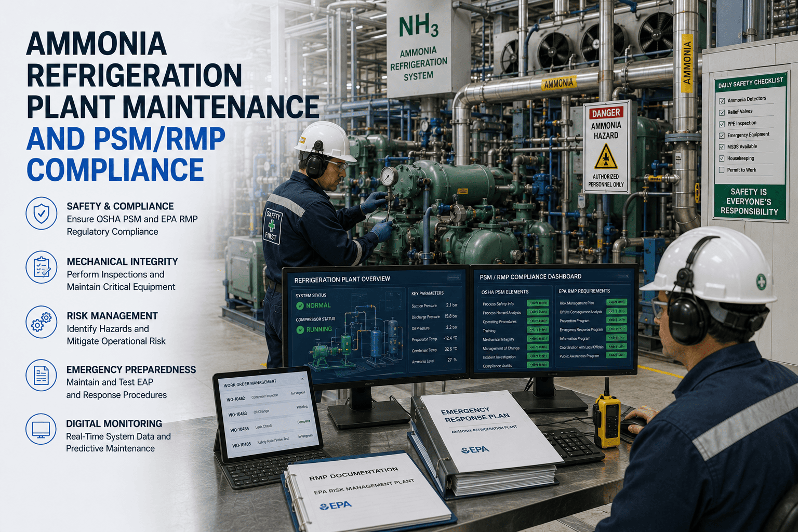Toggle the Relief Valves checkbox
The height and width of the screenshot is (532, 798).
click(722, 113)
